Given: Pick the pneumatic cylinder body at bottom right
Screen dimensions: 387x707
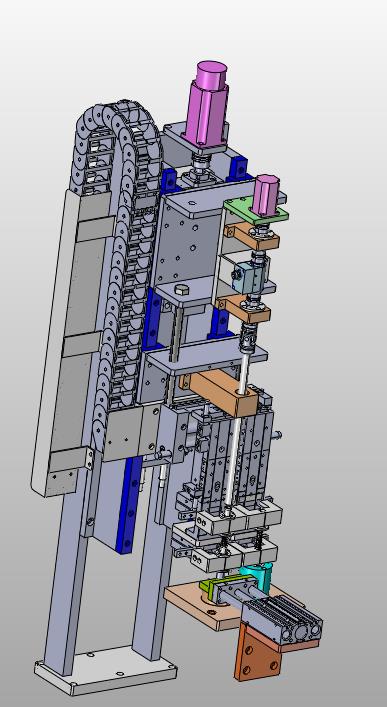Looking at the screenshot, I should click(282, 621).
